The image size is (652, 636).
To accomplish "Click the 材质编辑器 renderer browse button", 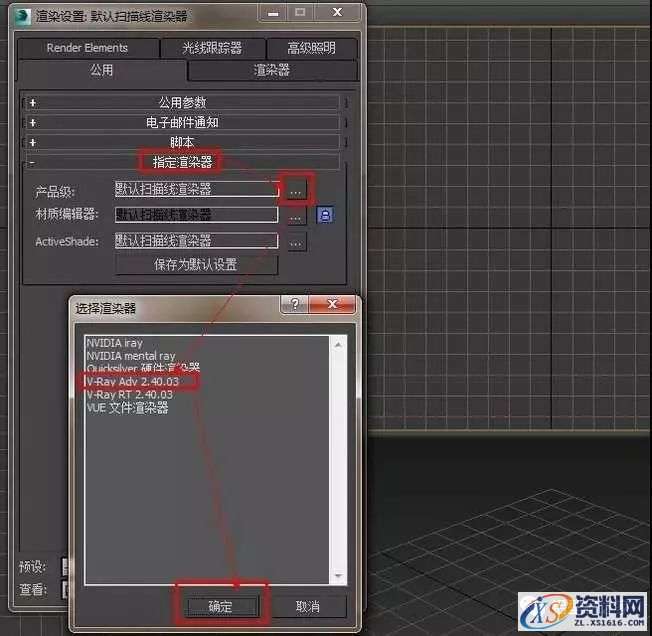I will coord(296,216).
